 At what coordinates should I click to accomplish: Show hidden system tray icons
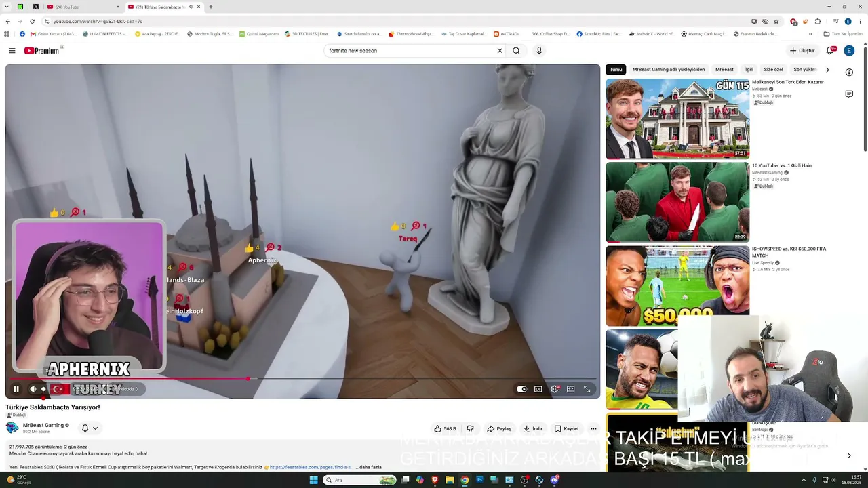tap(804, 480)
